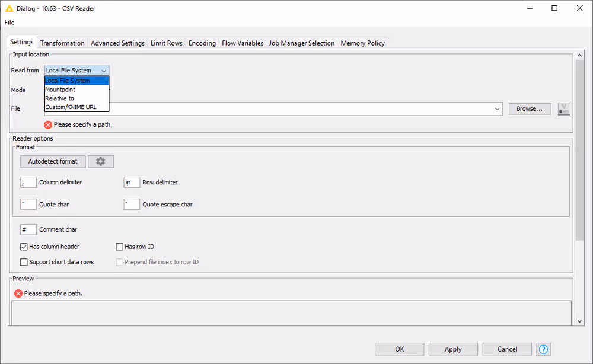Click the error icon beside 'Please specify a path'
This screenshot has width=593, height=364.
click(47, 124)
